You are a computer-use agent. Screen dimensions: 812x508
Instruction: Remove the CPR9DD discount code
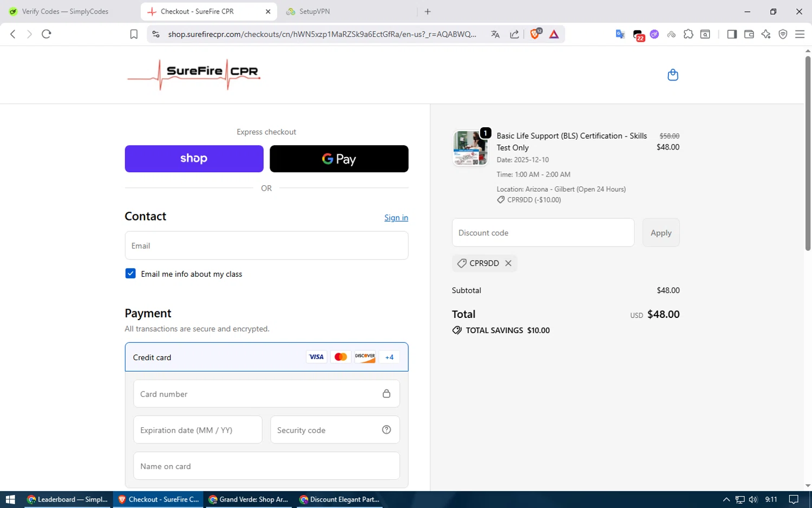pyautogui.click(x=508, y=263)
